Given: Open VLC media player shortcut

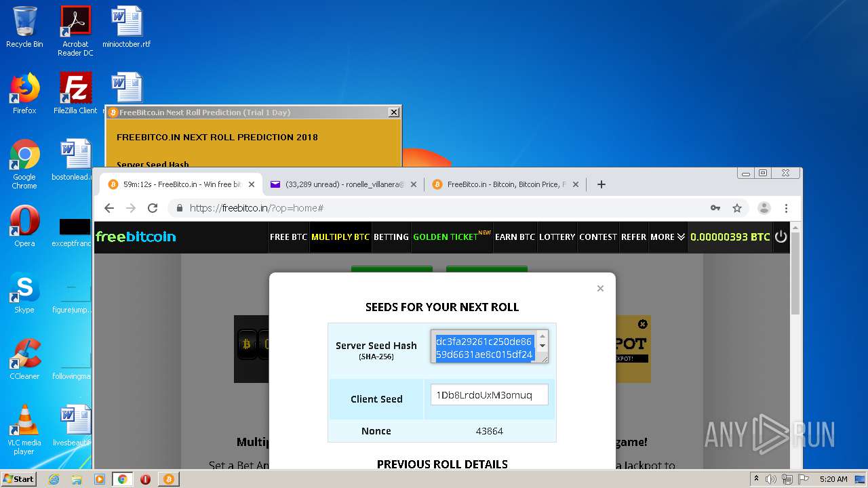Looking at the screenshot, I should pyautogui.click(x=24, y=430).
